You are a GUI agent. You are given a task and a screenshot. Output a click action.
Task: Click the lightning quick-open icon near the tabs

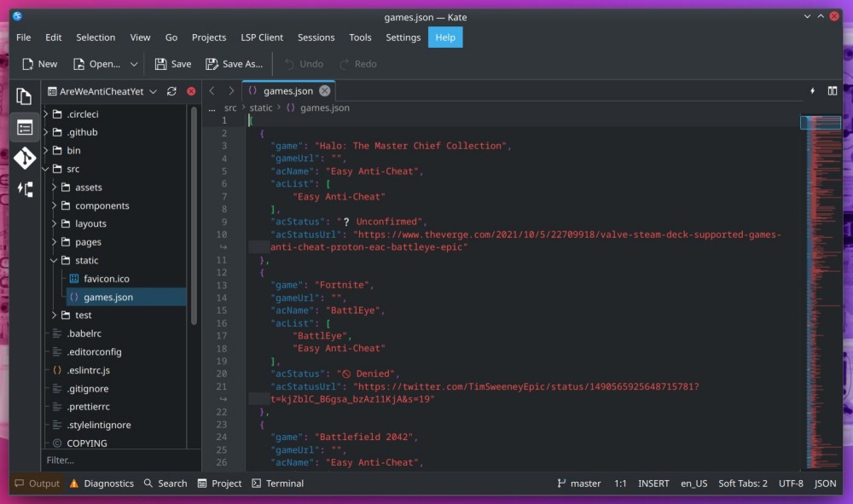coord(812,90)
